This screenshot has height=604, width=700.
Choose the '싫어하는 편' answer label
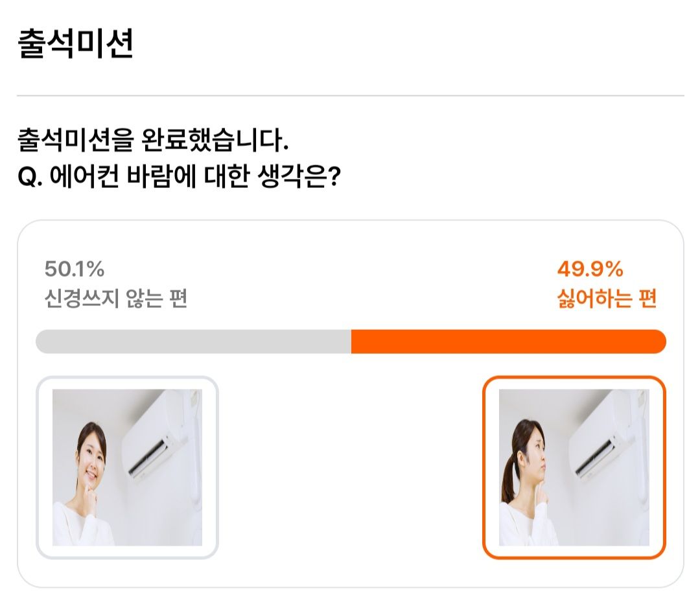[x=607, y=298]
